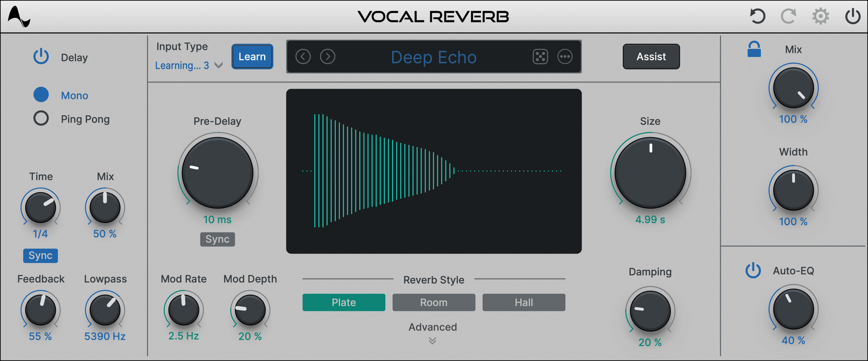Viewport: 868px width, 361px height.
Task: Click the 40 % Auto-EQ value
Action: 794,340
